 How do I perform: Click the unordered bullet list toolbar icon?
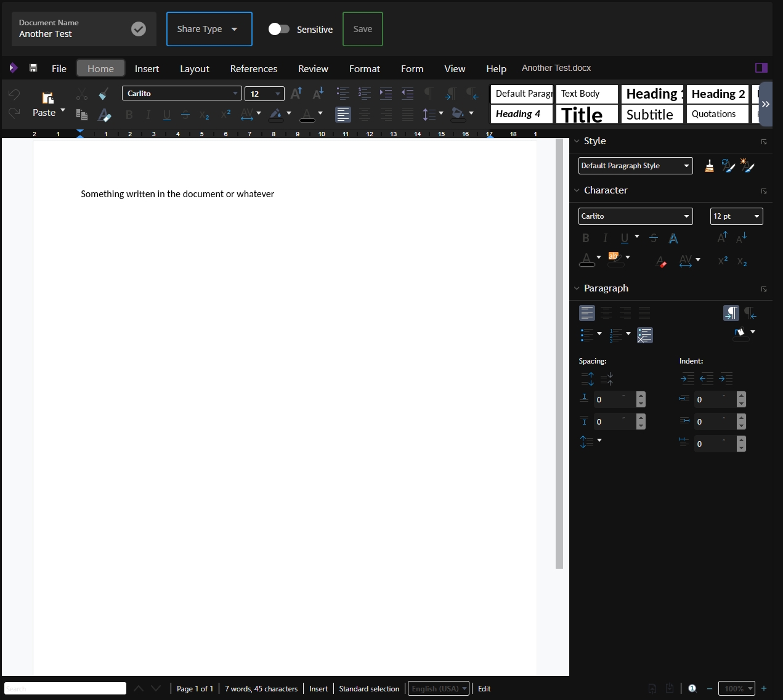click(x=343, y=94)
